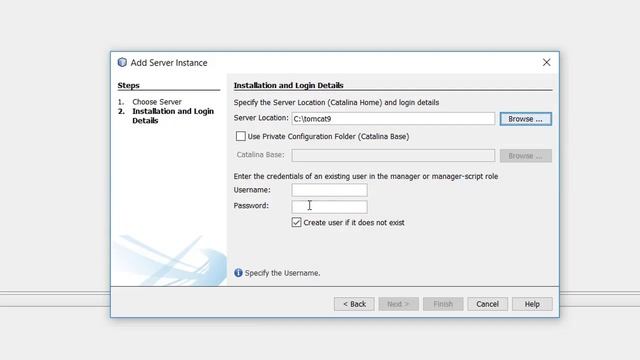
Task: Go to previous step with Back button
Action: (354, 304)
